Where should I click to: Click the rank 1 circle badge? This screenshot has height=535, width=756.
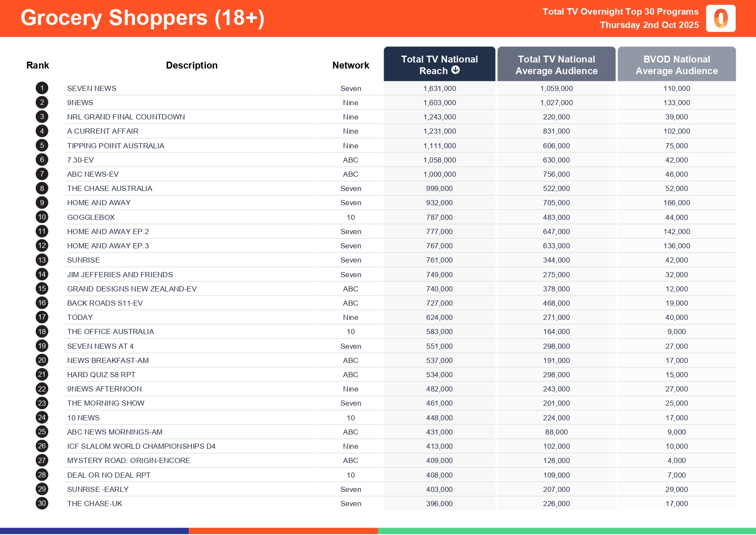[42, 88]
